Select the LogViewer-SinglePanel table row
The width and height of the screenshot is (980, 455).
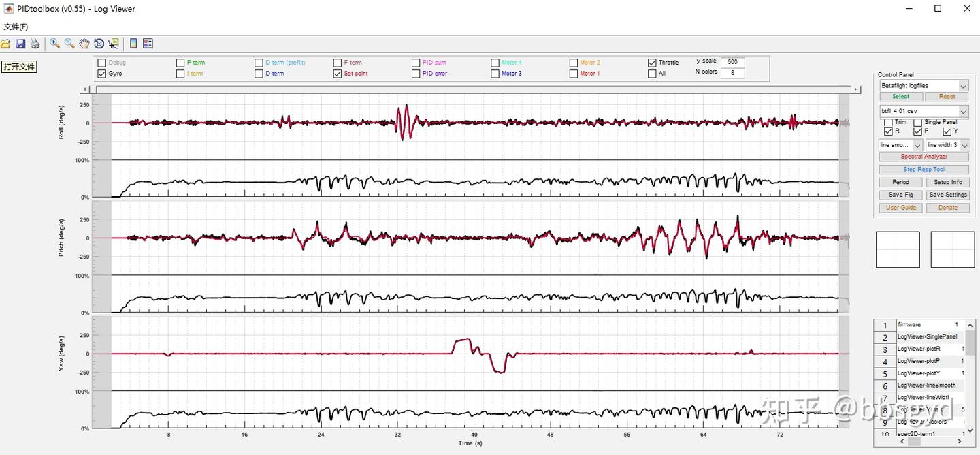(x=919, y=337)
